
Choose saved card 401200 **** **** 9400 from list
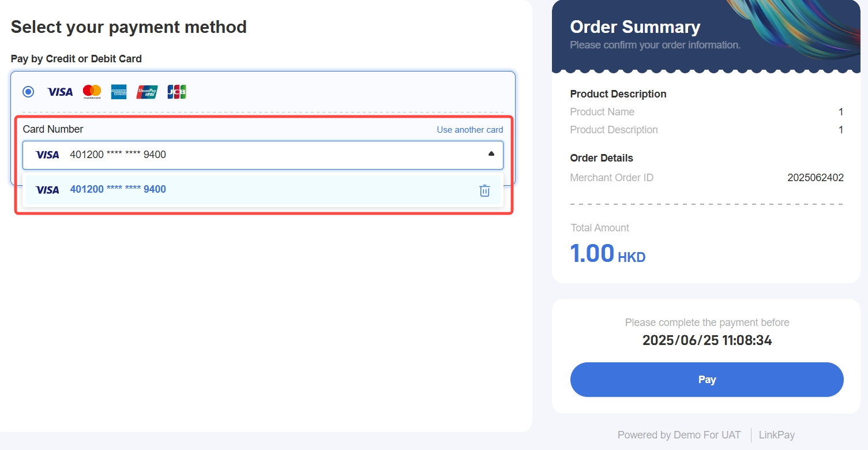point(118,189)
